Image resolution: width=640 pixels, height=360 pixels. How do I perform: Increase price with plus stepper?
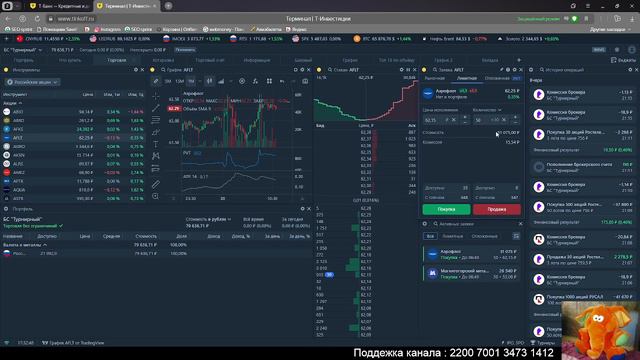[465, 117]
